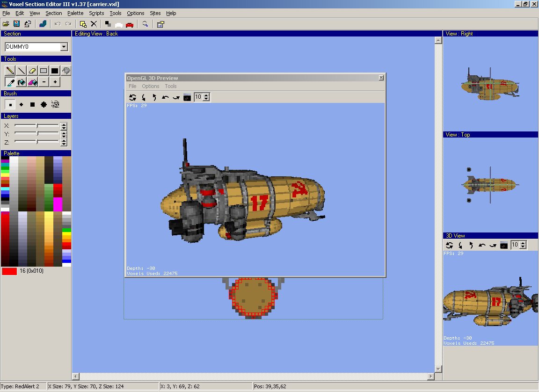Select the plus lighten tool
The height and width of the screenshot is (392, 539).
coord(55,82)
